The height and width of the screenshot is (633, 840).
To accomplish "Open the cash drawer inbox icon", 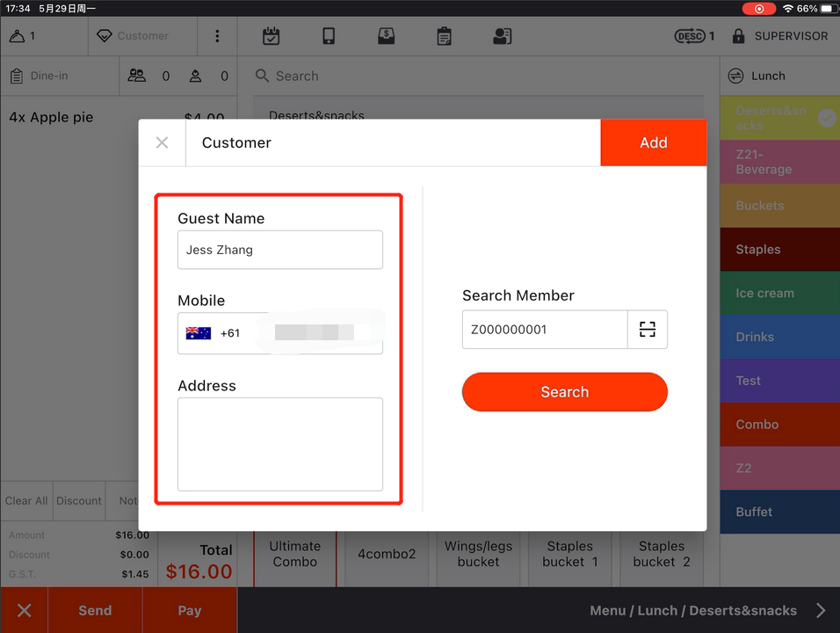I will point(386,36).
